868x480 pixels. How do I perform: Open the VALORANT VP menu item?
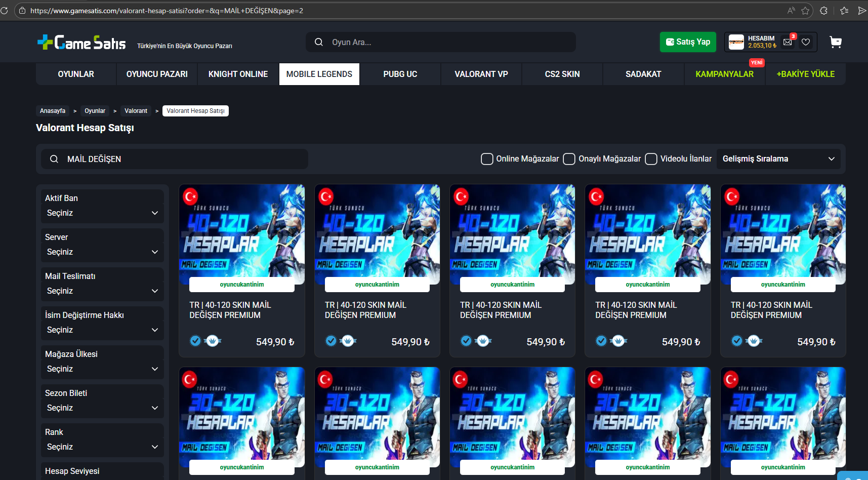pyautogui.click(x=481, y=74)
